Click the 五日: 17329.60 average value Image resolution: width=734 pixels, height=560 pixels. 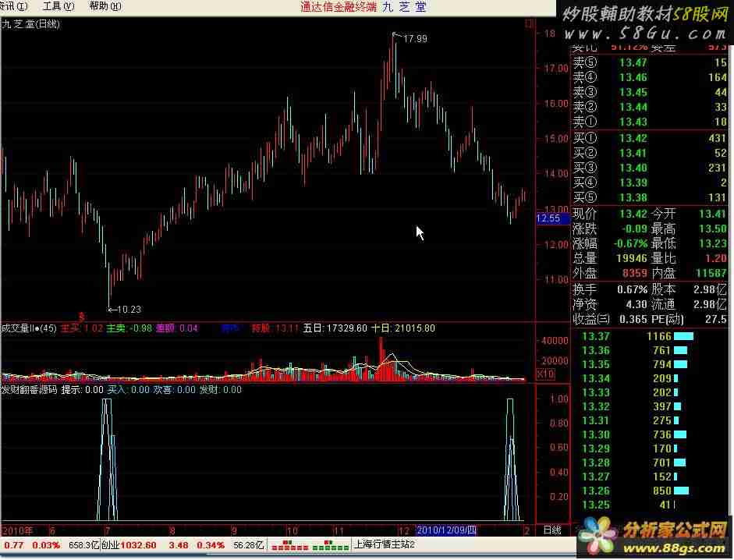click(x=335, y=328)
